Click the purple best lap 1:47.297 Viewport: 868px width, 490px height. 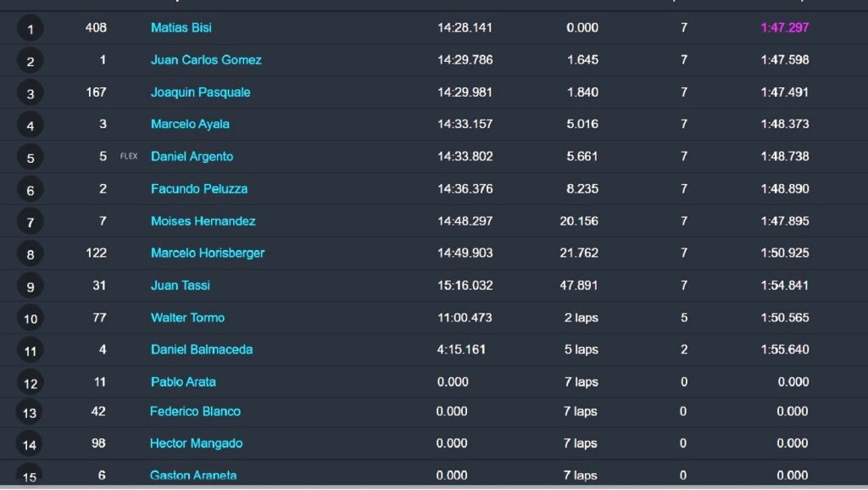(x=784, y=28)
